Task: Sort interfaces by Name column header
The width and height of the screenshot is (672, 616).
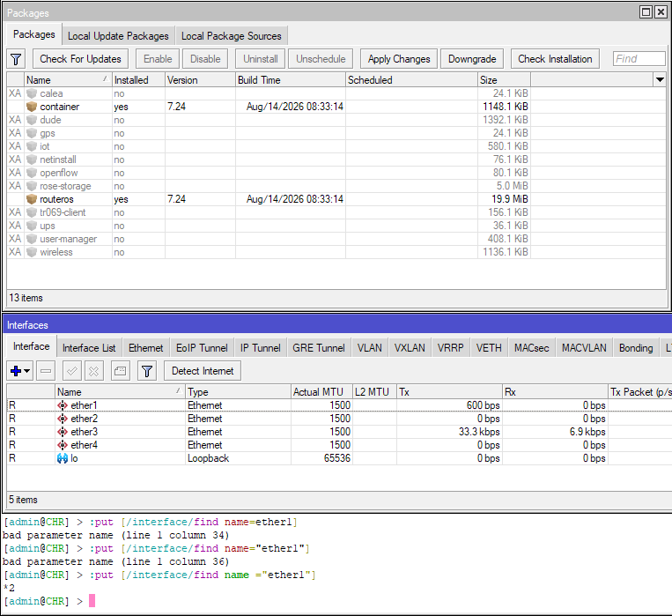Action: coord(120,392)
